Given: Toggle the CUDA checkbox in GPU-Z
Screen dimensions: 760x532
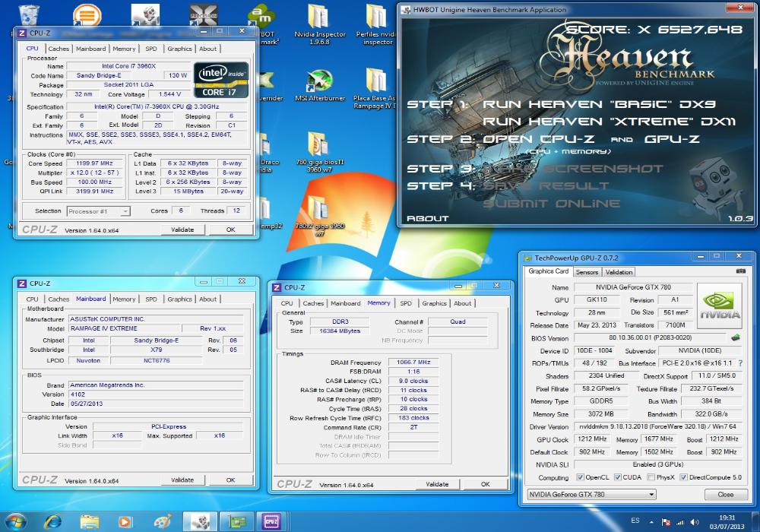Looking at the screenshot, I should coord(617,477).
